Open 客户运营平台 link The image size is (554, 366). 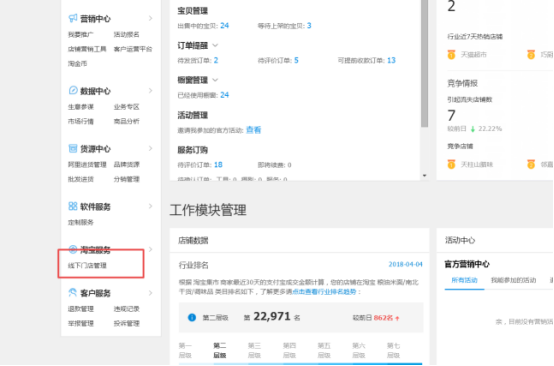pyautogui.click(x=133, y=49)
